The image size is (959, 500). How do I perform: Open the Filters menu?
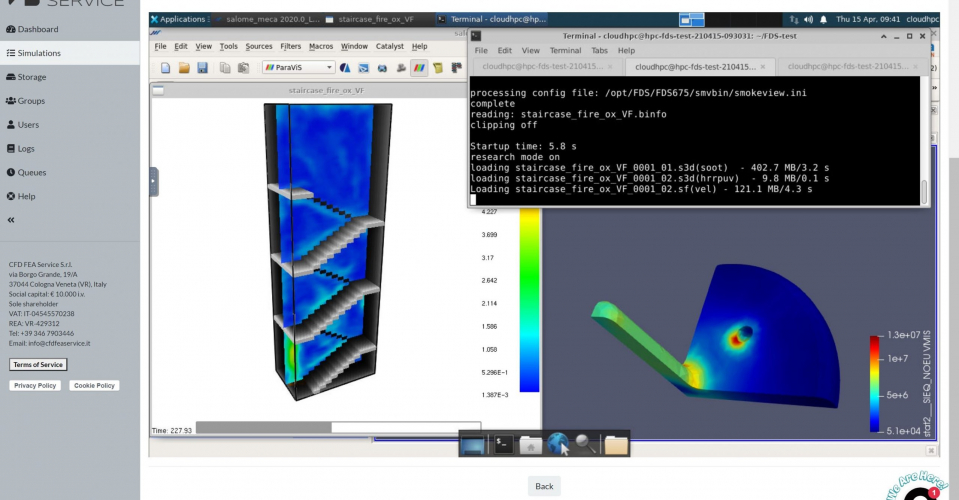pos(291,46)
